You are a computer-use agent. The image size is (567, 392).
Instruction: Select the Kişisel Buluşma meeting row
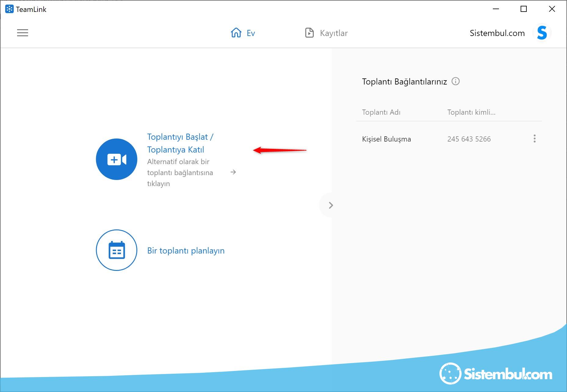449,139
